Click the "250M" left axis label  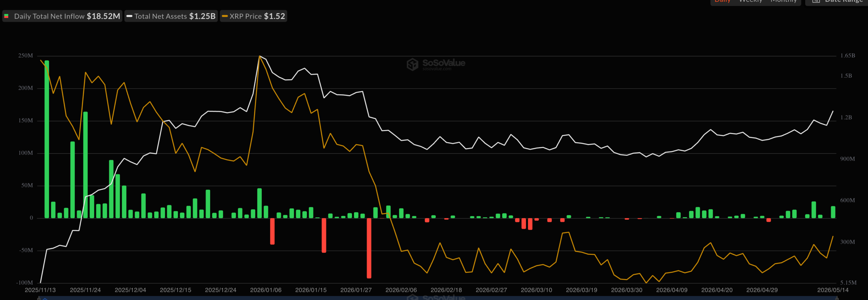tap(26, 56)
